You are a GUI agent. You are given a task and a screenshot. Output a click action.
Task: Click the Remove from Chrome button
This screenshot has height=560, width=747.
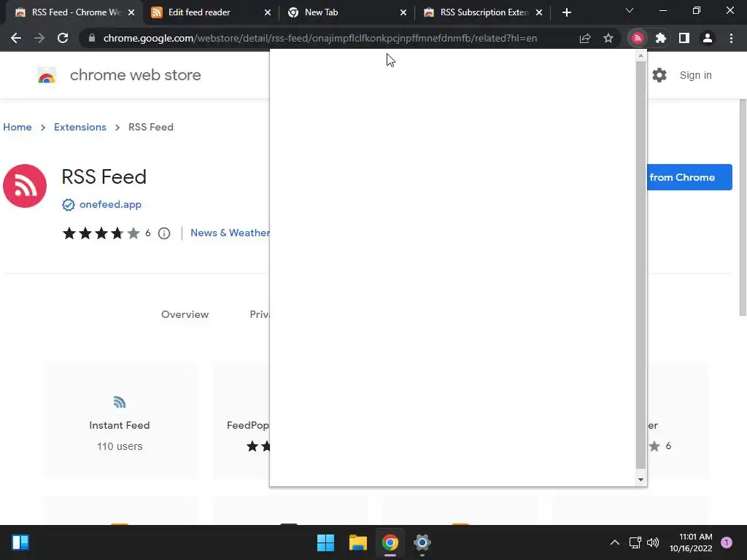pyautogui.click(x=689, y=177)
